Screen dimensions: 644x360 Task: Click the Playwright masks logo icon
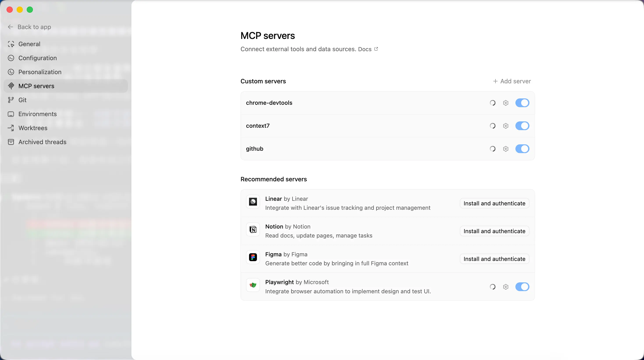point(253,285)
